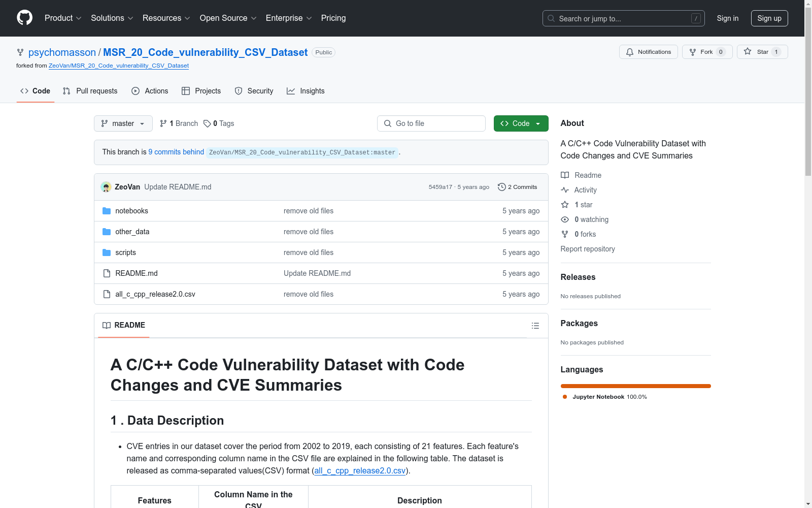Click the Jupyter Notebook language bar

coord(635,386)
